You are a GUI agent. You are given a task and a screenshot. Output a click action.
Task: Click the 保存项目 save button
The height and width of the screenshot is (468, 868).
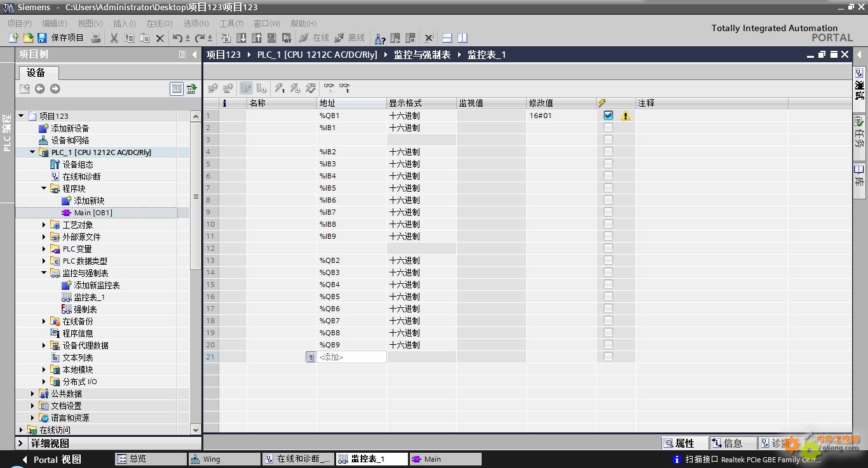click(x=60, y=38)
